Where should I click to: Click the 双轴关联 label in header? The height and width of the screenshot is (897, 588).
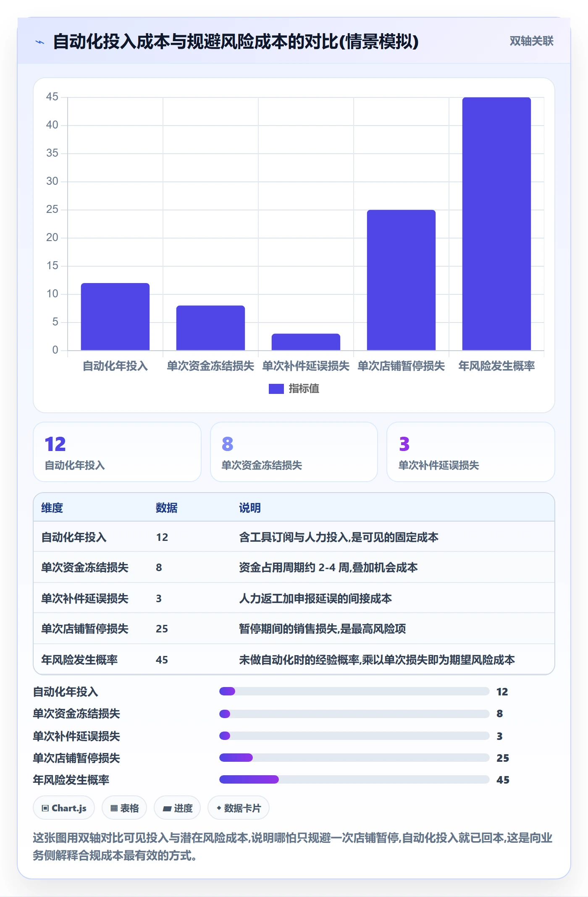(x=531, y=41)
